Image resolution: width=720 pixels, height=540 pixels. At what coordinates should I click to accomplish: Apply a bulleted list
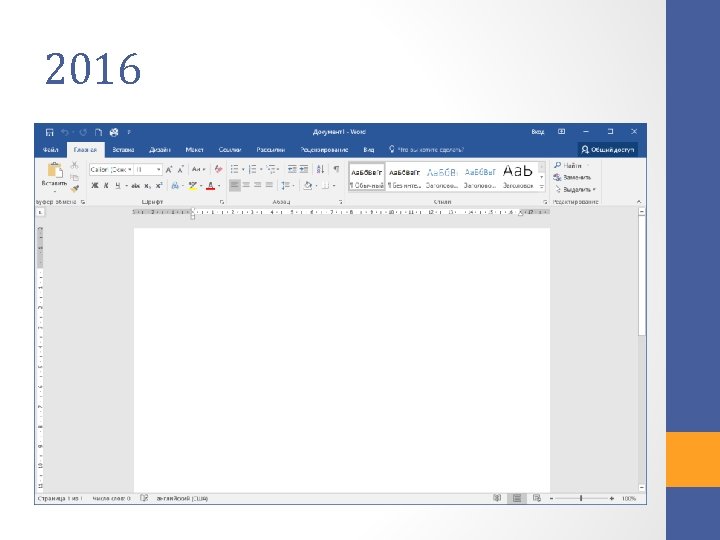coord(235,169)
